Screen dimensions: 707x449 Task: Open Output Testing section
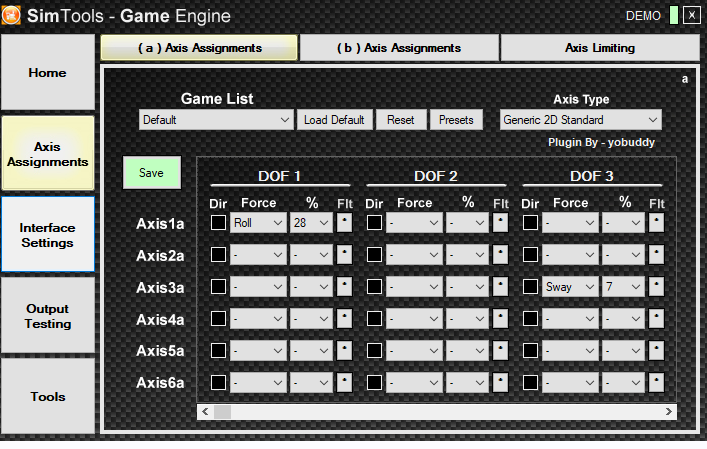coord(48,316)
